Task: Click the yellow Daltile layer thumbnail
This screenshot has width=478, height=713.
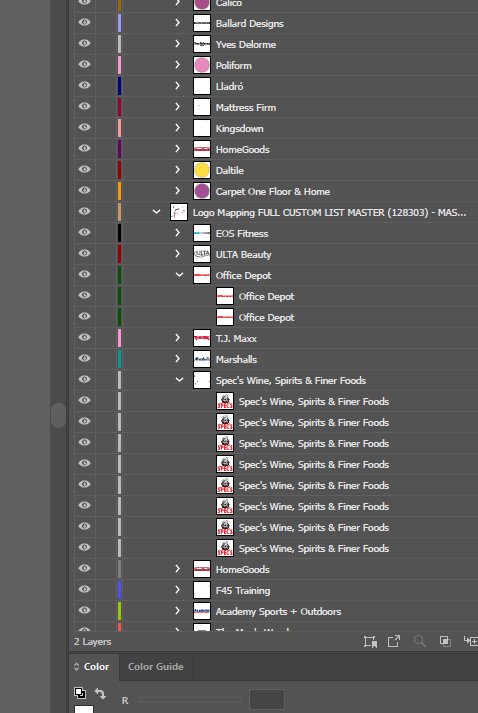Action: (x=202, y=170)
